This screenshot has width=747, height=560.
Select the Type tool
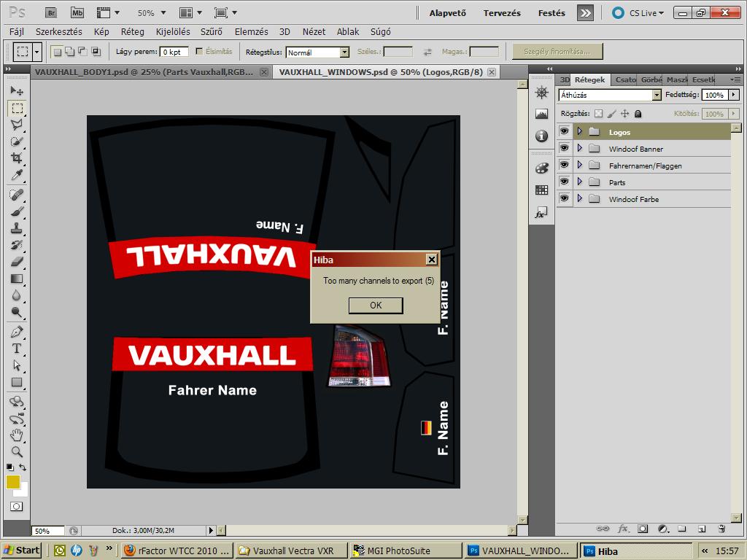pyautogui.click(x=17, y=348)
